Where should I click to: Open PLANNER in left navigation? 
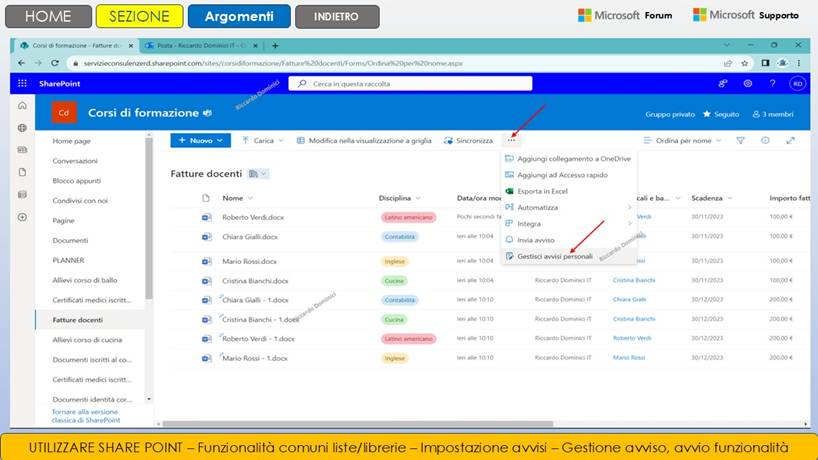(68, 260)
